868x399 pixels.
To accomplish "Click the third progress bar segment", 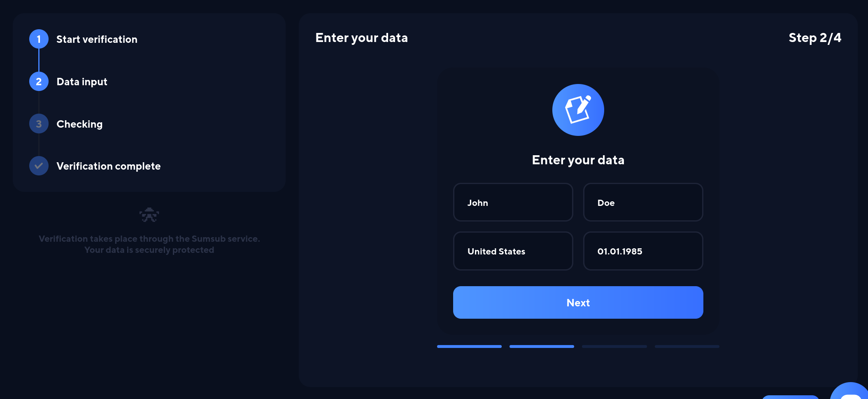I will (x=614, y=347).
